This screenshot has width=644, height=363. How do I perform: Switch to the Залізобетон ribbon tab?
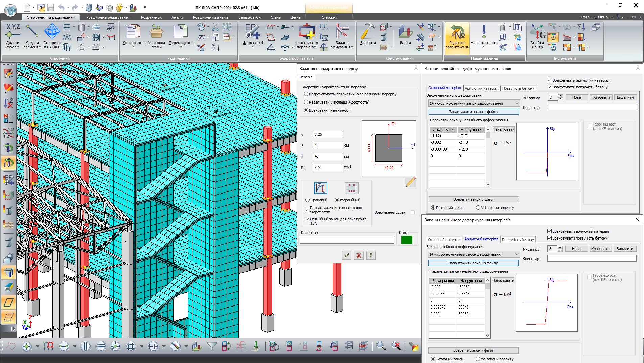pos(250,17)
